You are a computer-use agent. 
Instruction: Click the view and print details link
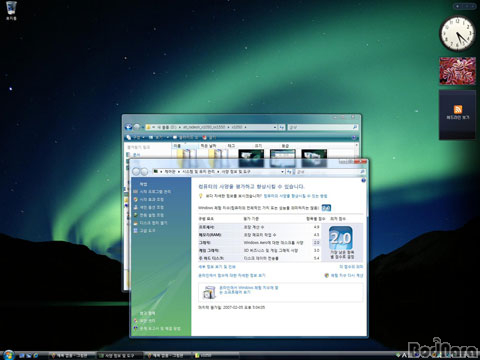(217, 267)
